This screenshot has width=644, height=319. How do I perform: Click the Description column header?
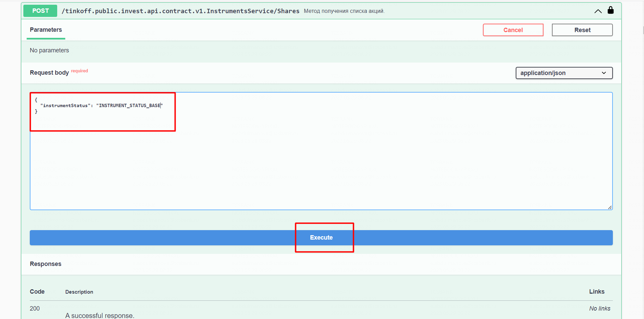[x=79, y=292]
